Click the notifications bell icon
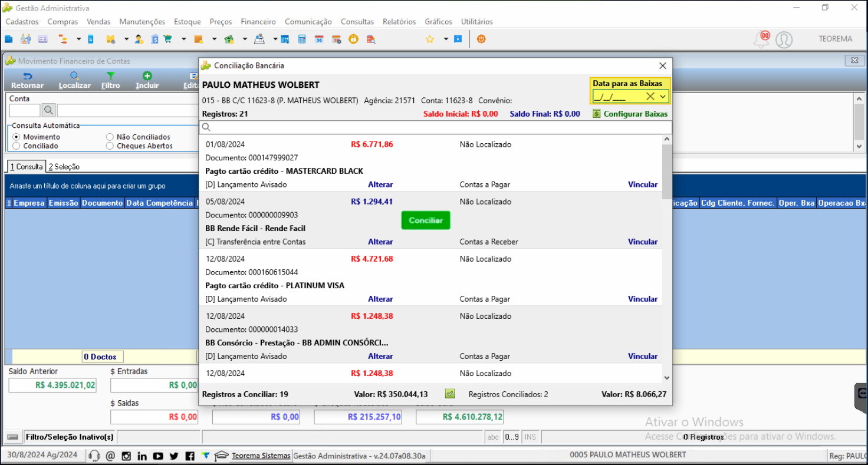The image size is (868, 465). [x=762, y=39]
